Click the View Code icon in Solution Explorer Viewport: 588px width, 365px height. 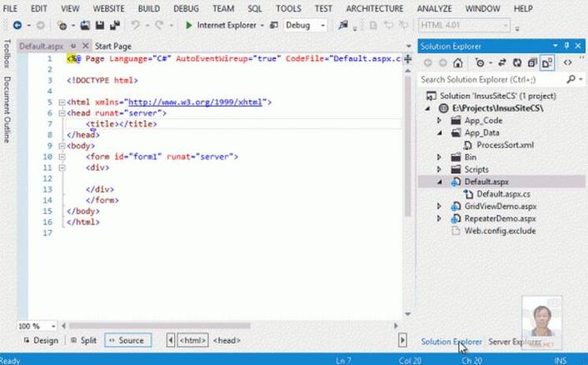[x=568, y=62]
